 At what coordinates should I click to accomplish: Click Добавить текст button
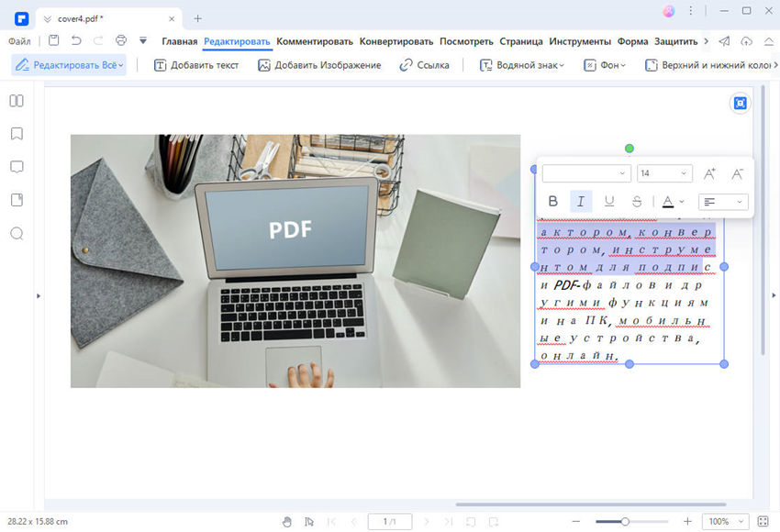(196, 65)
